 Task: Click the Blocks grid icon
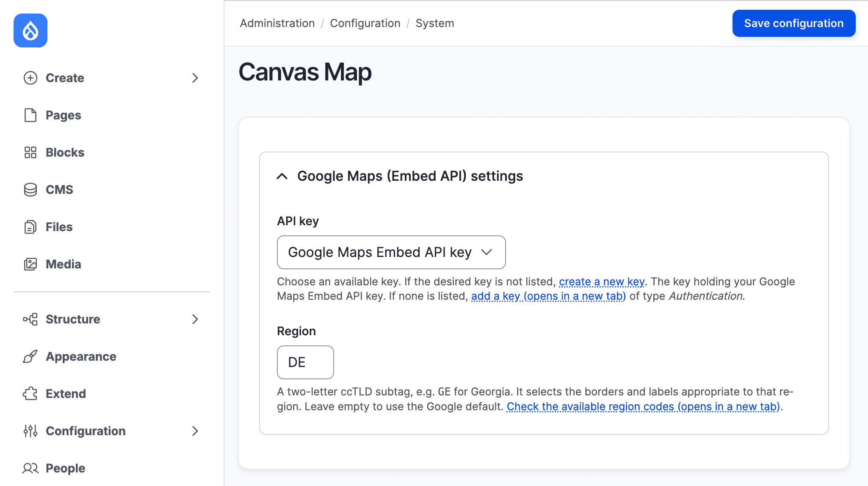(x=30, y=152)
